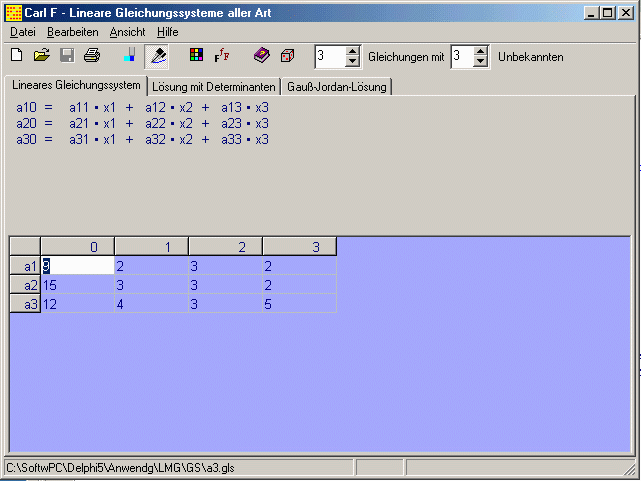Click column header 3 in the grid
Screen dimensions: 641x481
point(299,247)
